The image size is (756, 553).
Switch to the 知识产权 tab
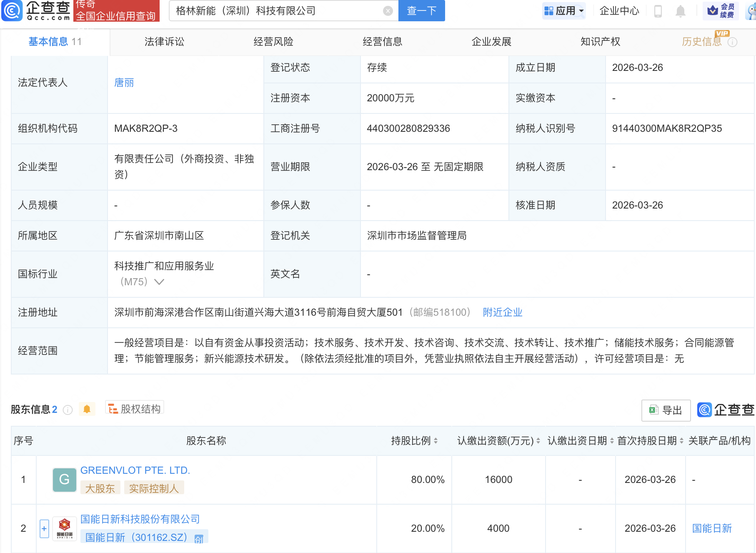600,42
